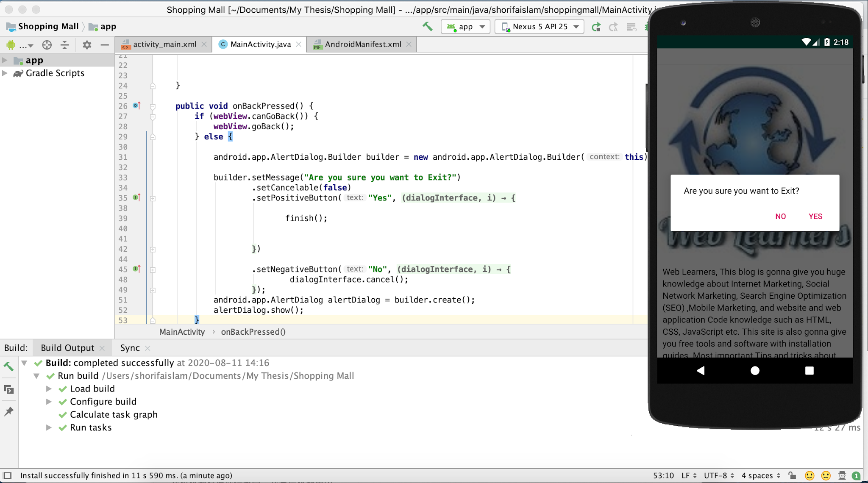
Task: Click the smiley feedback icon in status bar
Action: point(809,475)
